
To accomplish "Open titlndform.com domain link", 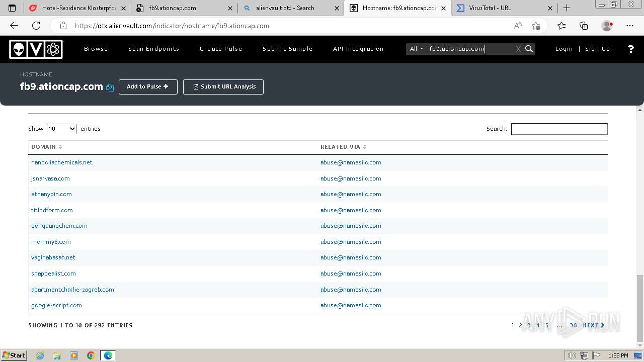I will coord(52,210).
